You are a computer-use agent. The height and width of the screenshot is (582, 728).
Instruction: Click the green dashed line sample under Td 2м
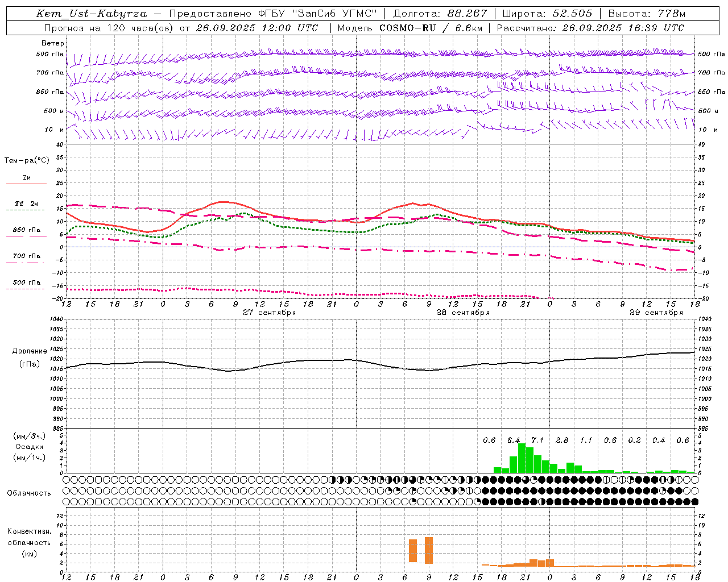coord(25,210)
